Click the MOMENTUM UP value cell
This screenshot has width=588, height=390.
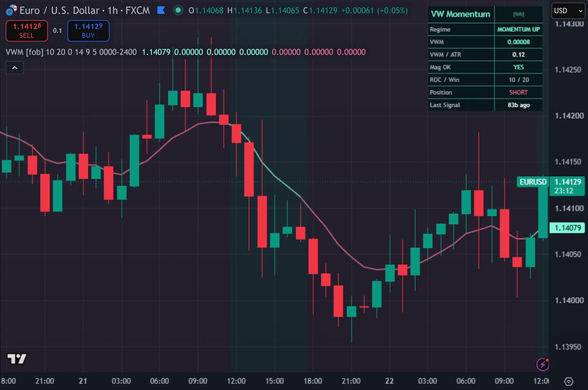[518, 29]
